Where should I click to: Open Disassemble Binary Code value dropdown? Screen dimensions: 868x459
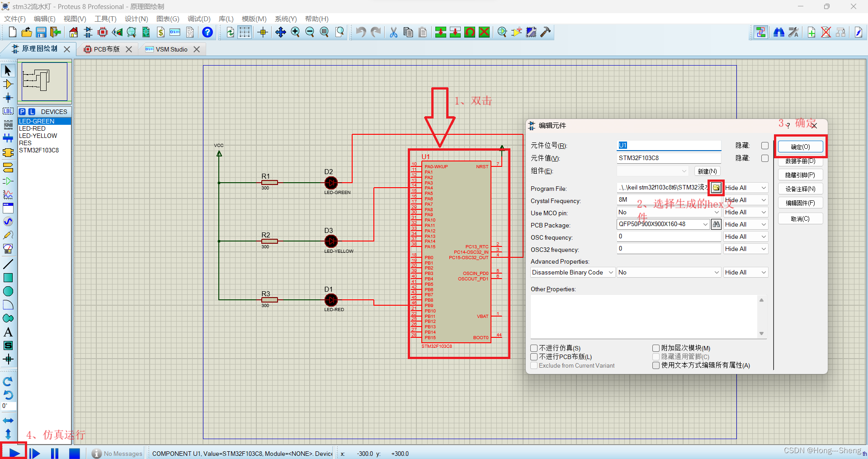[x=669, y=272]
